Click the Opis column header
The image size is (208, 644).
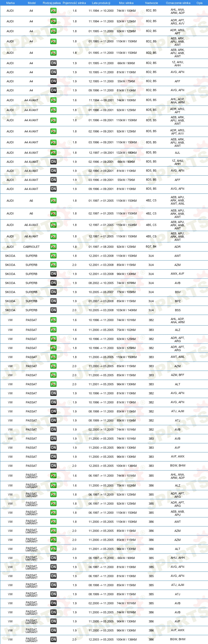click(x=199, y=3)
